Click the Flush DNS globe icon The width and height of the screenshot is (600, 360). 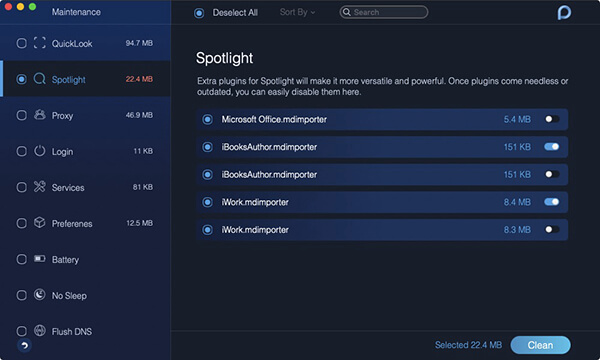pos(39,331)
